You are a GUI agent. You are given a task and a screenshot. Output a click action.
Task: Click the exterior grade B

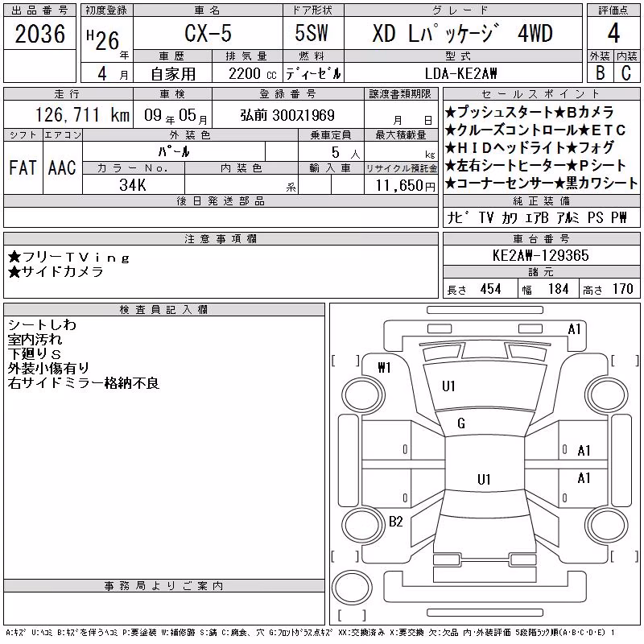(600, 73)
